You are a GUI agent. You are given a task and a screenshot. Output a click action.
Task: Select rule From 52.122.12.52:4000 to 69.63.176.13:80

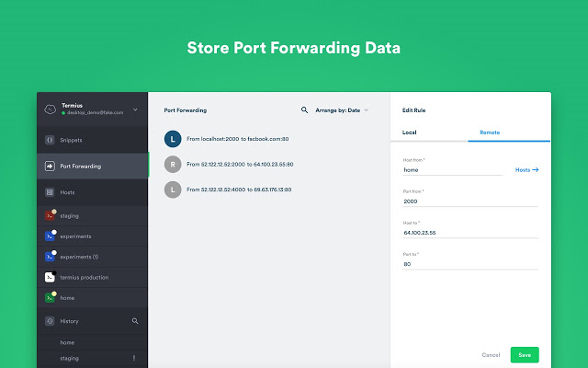pos(239,190)
